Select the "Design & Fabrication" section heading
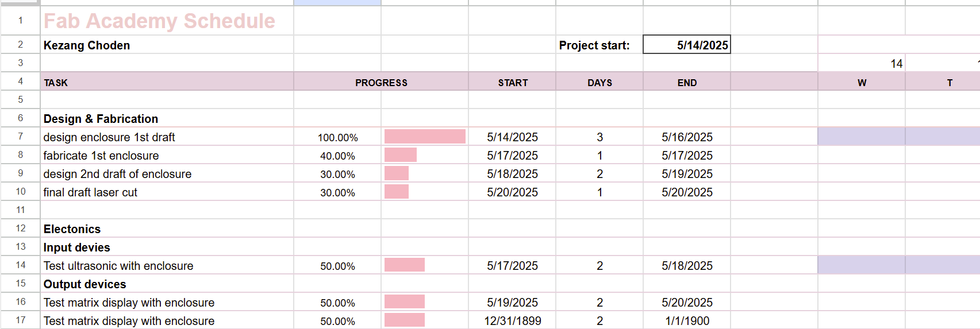This screenshot has height=329, width=980. tap(101, 119)
